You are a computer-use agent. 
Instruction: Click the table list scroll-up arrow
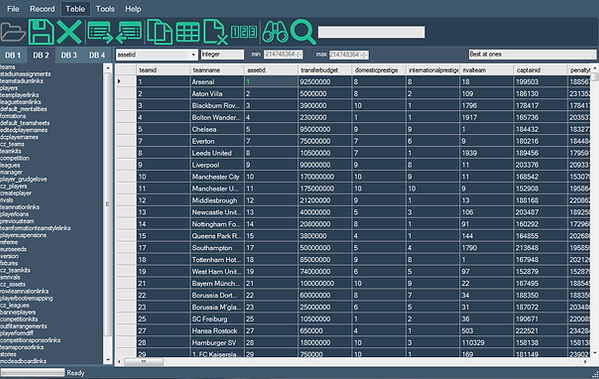(x=108, y=68)
